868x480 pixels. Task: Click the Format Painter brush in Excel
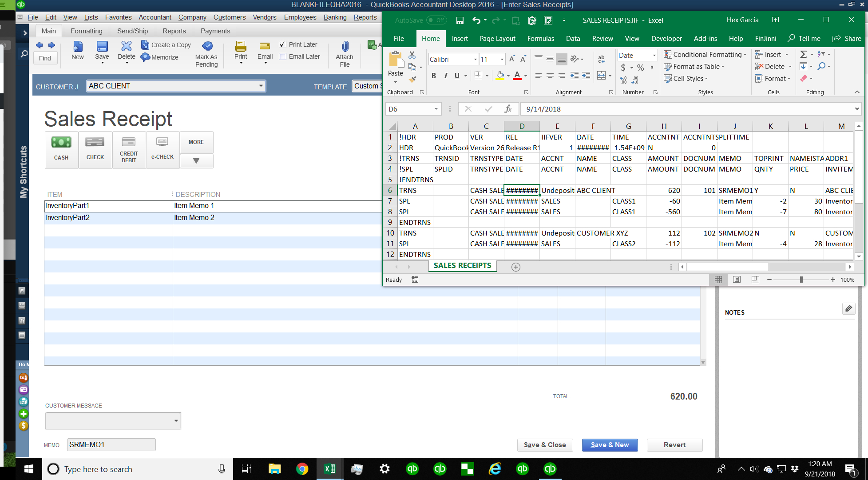413,79
